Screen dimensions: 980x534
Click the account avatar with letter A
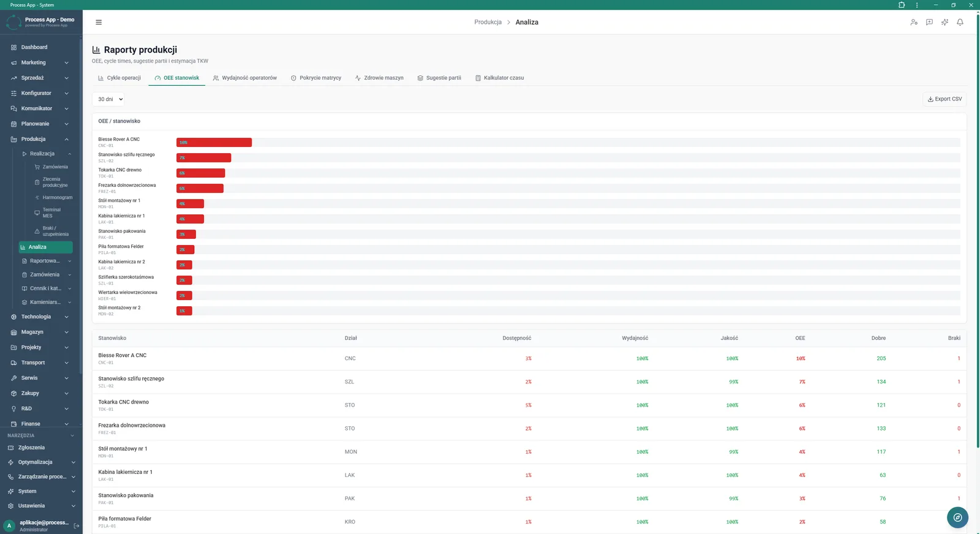(x=9, y=525)
